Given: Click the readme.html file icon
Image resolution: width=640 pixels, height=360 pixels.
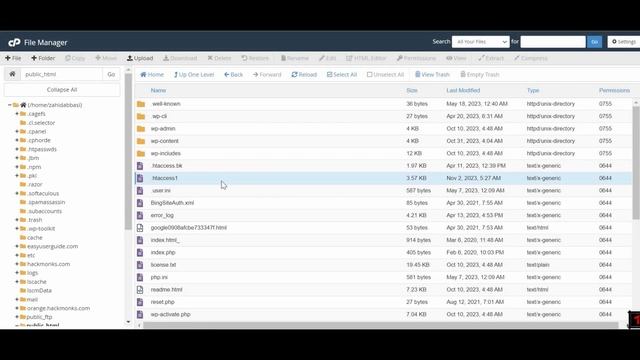Looking at the screenshot, I should [140, 290].
